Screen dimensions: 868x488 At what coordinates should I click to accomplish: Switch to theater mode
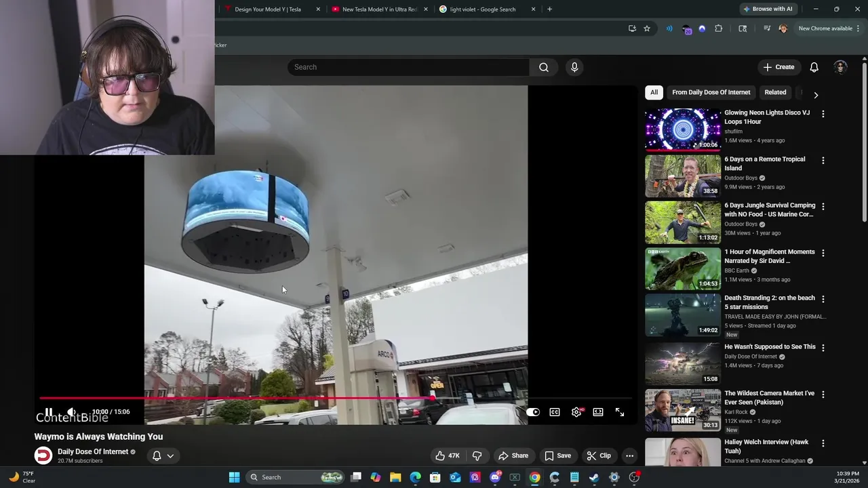pos(598,412)
